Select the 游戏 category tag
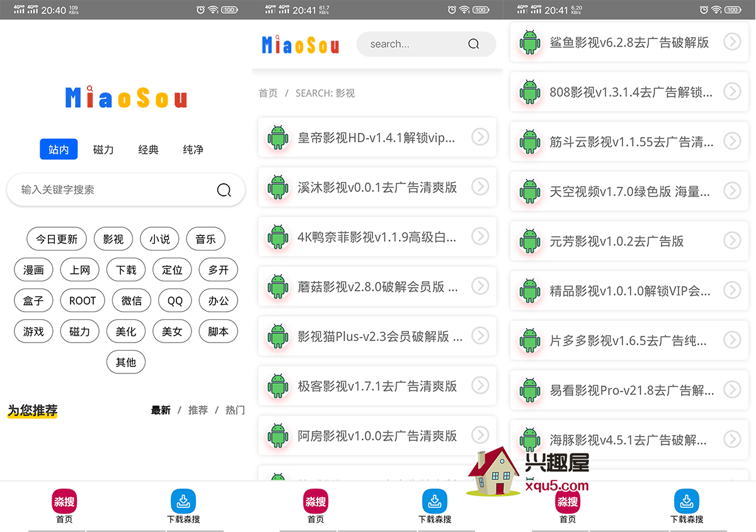Screen dimensions: 756x532 [x=33, y=332]
